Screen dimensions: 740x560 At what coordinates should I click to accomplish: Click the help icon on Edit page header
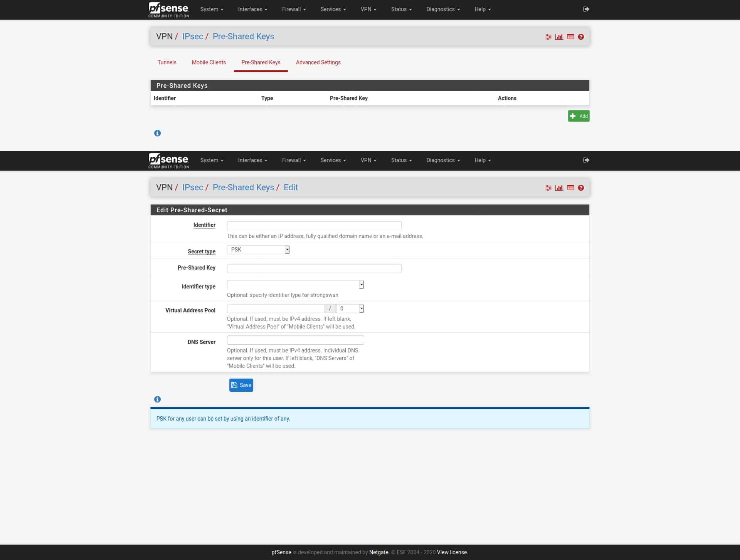581,188
